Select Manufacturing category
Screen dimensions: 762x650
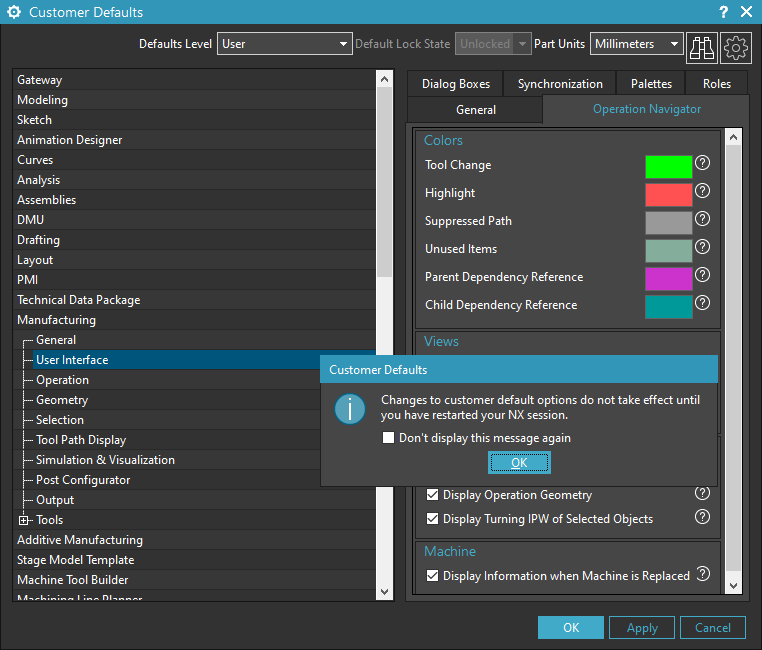point(194,320)
